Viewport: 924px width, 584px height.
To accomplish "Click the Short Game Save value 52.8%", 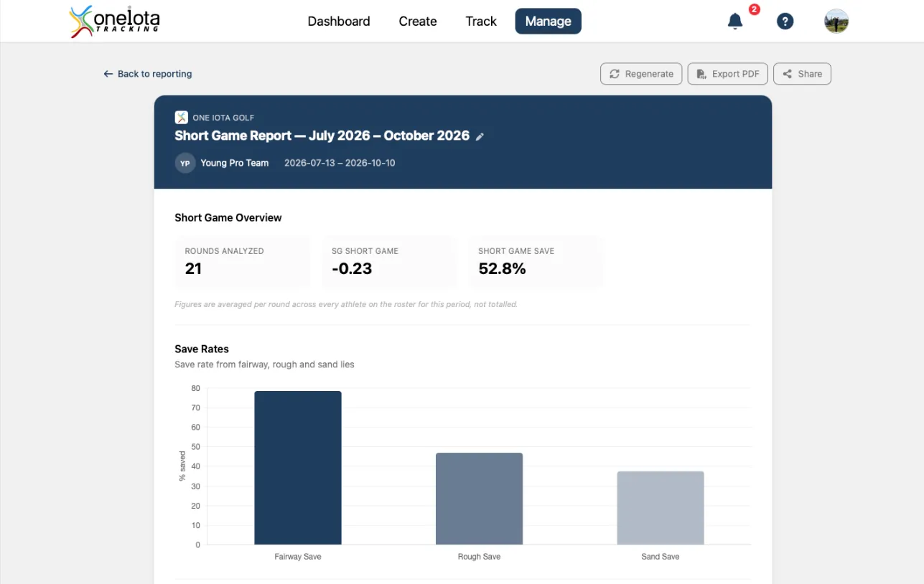I will pyautogui.click(x=502, y=269).
